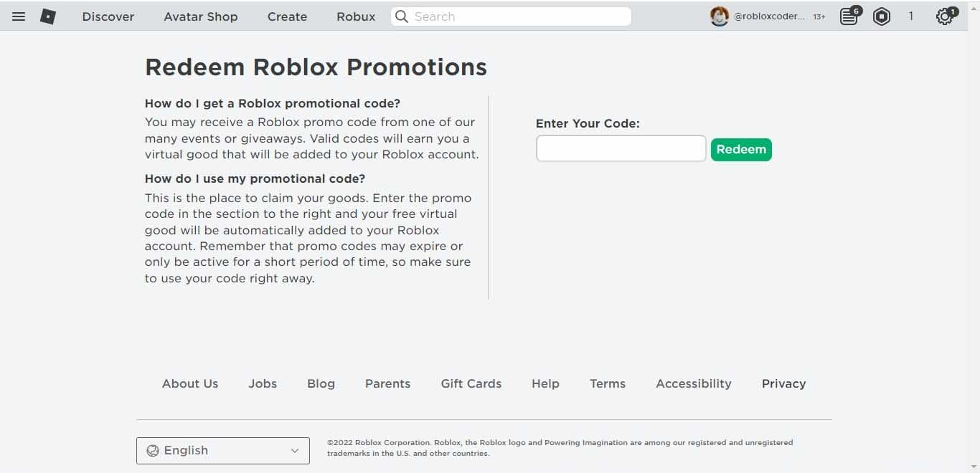Click the Roblox logo icon
Screen dimensions: 980x473
(47, 16)
